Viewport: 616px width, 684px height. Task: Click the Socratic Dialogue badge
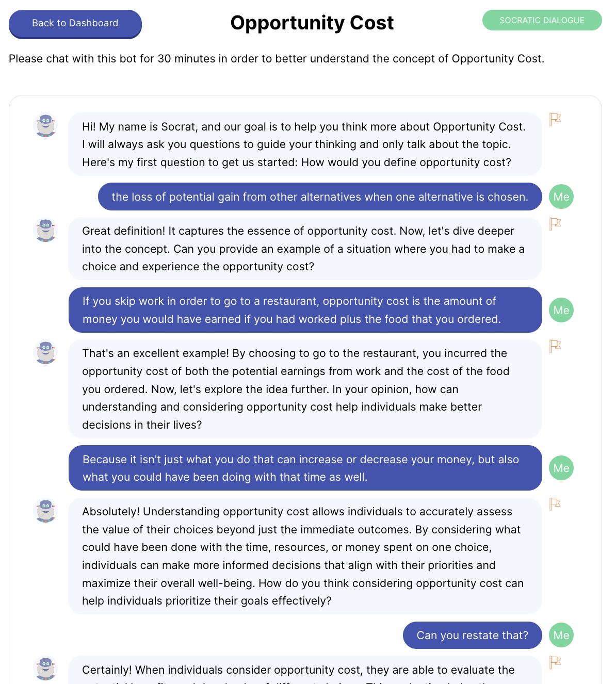(x=542, y=20)
